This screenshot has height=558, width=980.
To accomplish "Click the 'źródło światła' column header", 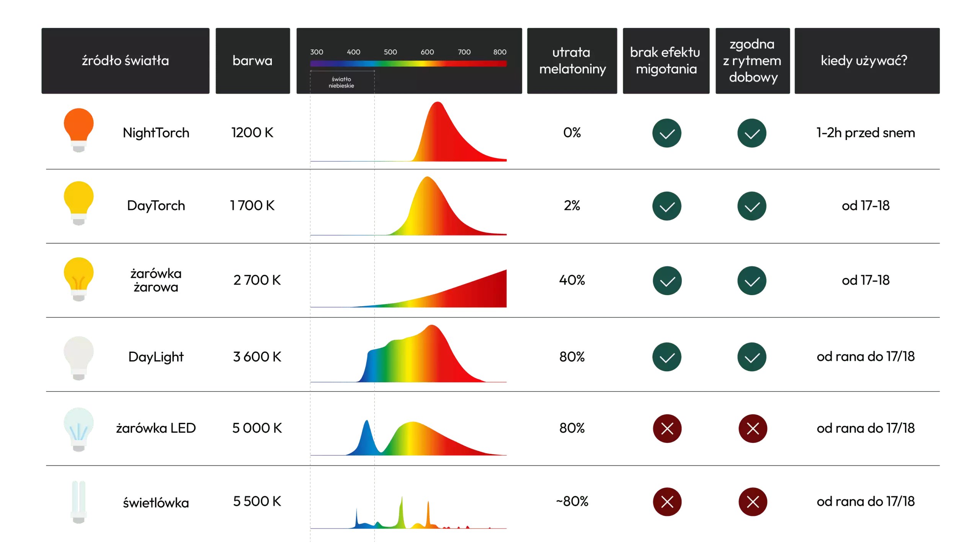I will tap(125, 60).
